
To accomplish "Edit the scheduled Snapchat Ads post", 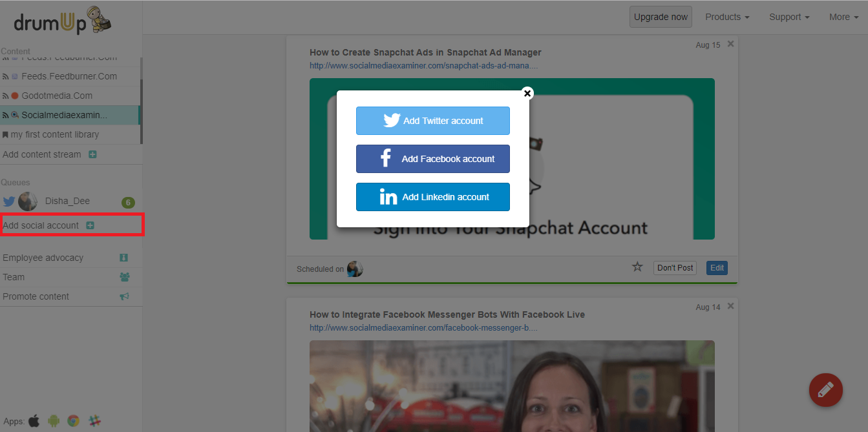I will point(717,268).
